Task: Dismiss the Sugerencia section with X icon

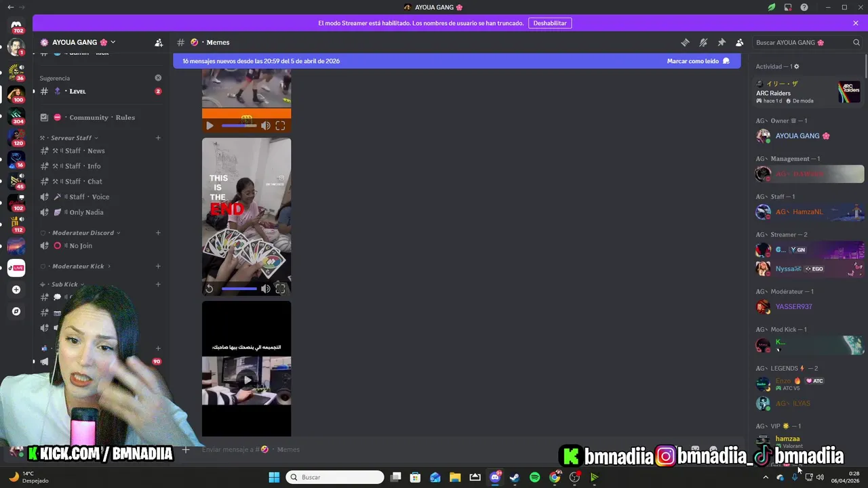Action: 158,78
